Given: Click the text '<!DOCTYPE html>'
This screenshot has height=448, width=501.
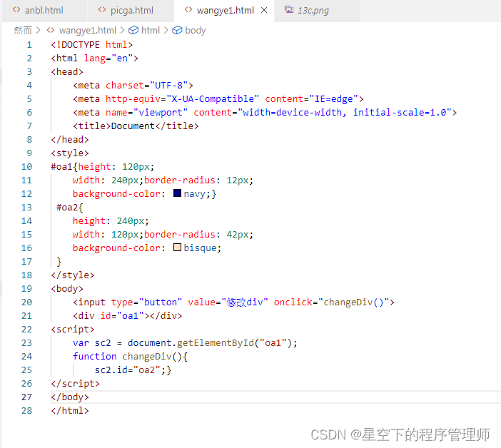Looking at the screenshot, I should click(91, 45).
